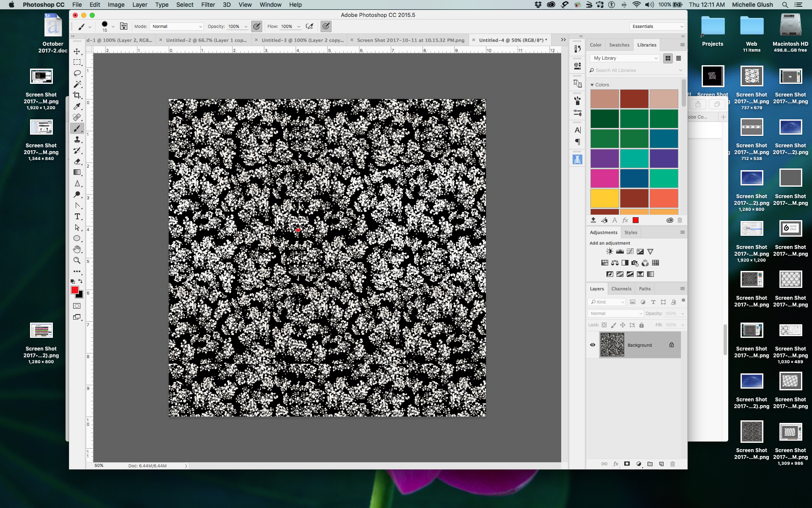Show more document tabs
Image resolution: width=812 pixels, height=508 pixels.
tap(563, 40)
